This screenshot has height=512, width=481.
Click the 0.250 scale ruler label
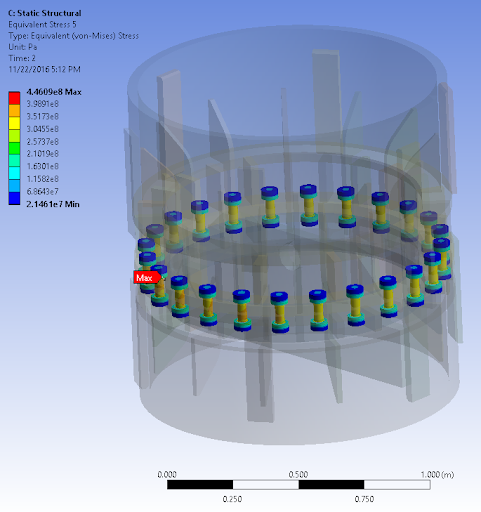(232, 499)
